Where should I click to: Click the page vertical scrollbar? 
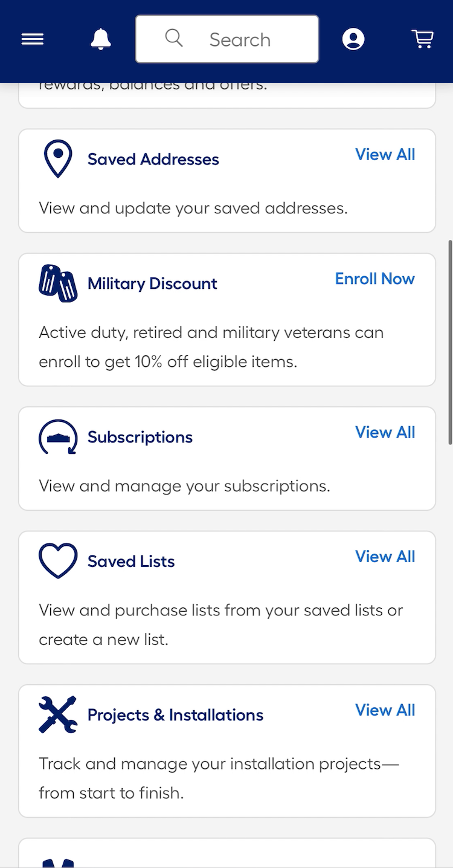tap(449, 342)
